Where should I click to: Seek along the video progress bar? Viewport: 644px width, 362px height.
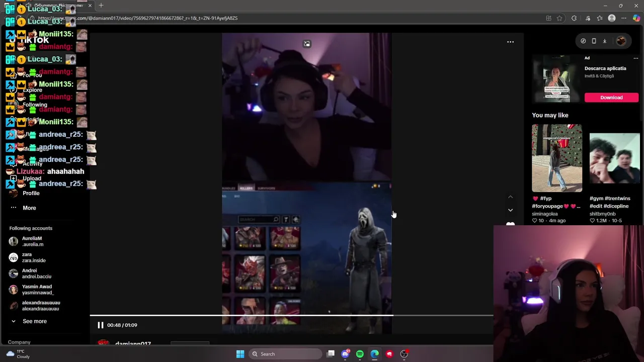pyautogui.click(x=291, y=316)
